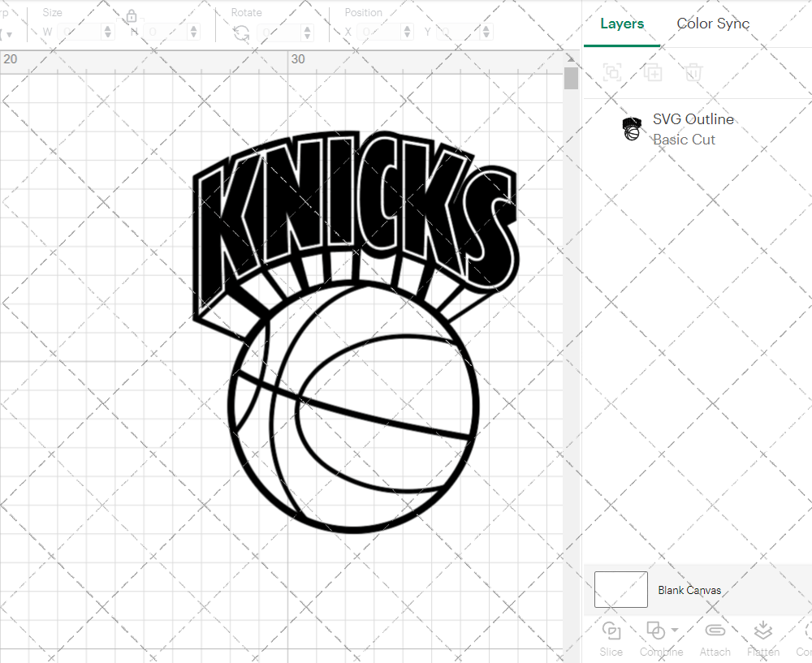Viewport: 812px width, 663px height.
Task: Click the Rotate icon in the top toolbar
Action: point(241,31)
